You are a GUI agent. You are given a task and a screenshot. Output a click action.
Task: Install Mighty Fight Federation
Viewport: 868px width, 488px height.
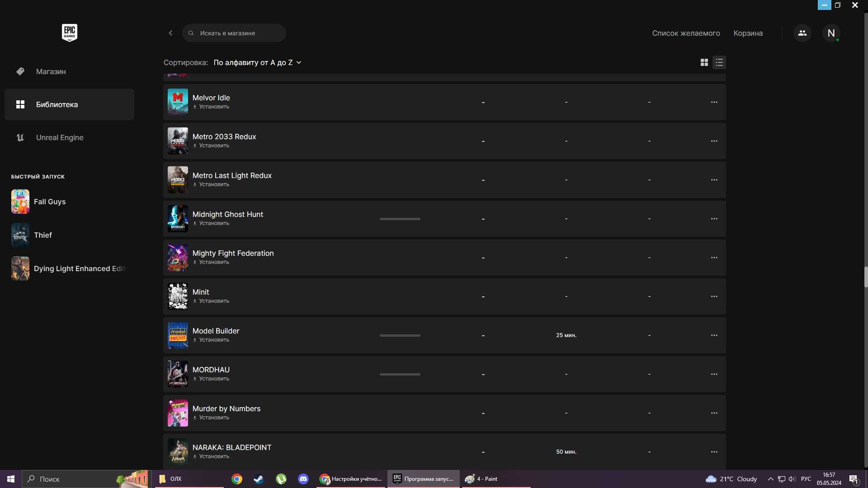pos(211,263)
